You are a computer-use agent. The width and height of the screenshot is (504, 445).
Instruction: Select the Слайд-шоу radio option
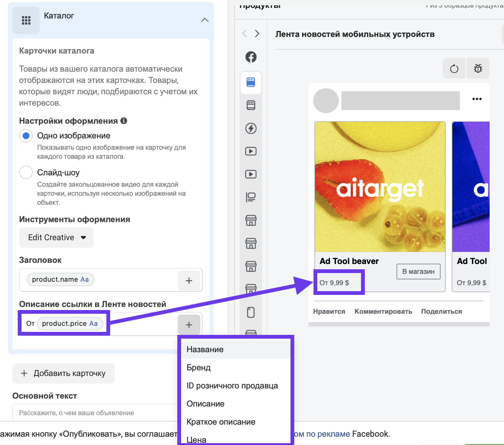pos(26,173)
